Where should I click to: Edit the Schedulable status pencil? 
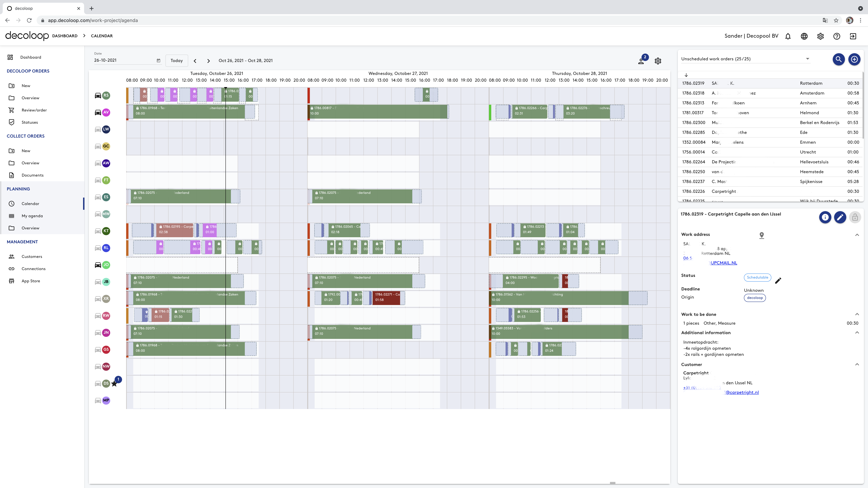pos(778,281)
